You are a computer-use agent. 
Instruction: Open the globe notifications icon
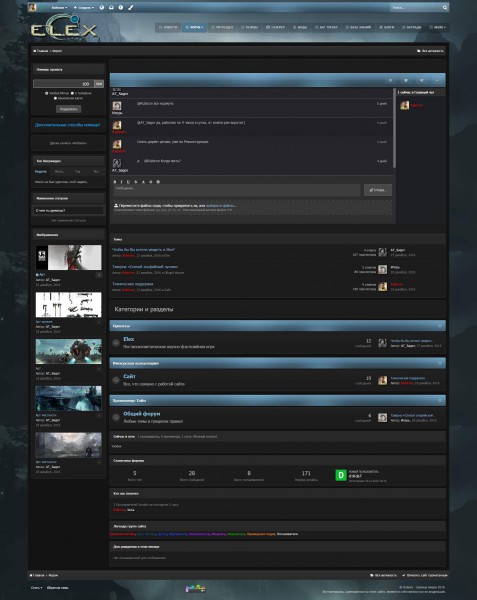pyautogui.click(x=102, y=7)
